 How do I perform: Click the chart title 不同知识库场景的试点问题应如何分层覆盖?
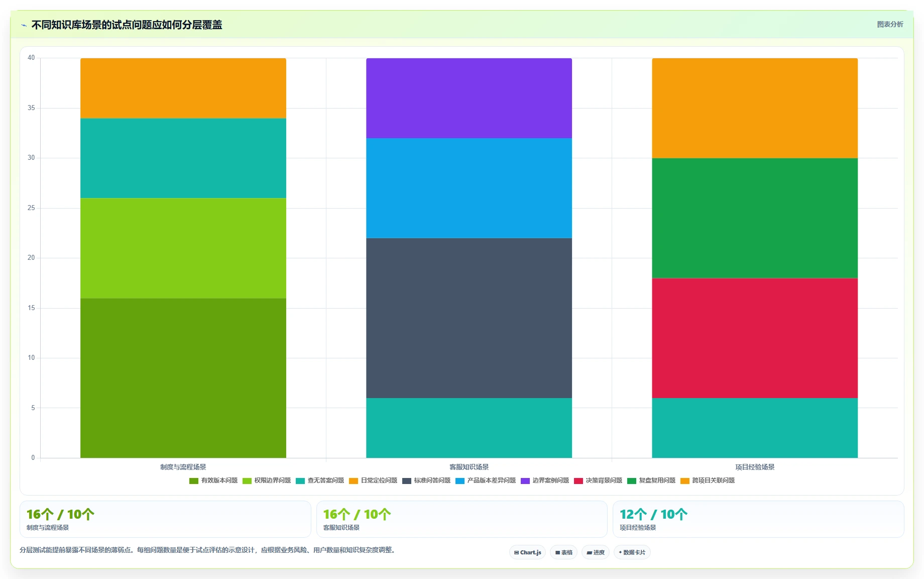[x=127, y=25]
